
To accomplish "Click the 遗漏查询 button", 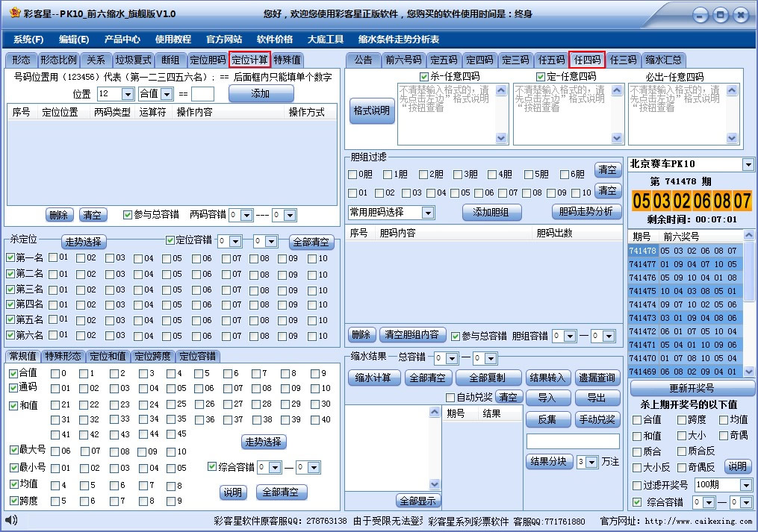I will [x=595, y=378].
